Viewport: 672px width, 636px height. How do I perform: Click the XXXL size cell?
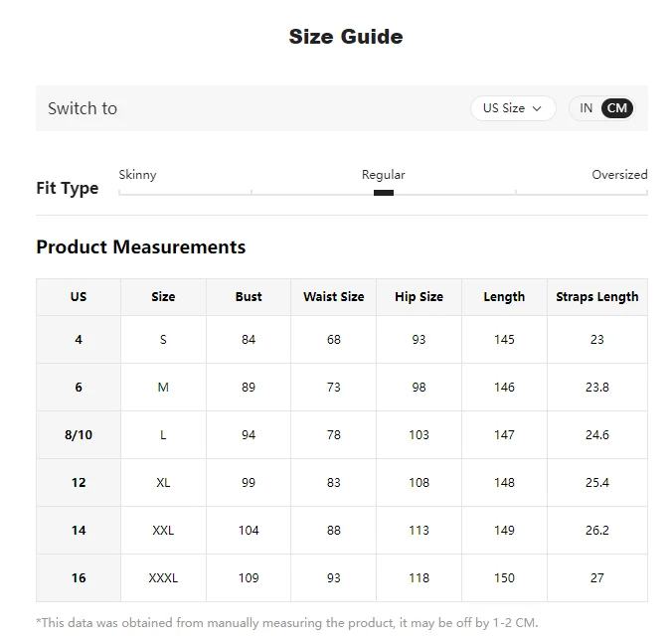point(163,578)
